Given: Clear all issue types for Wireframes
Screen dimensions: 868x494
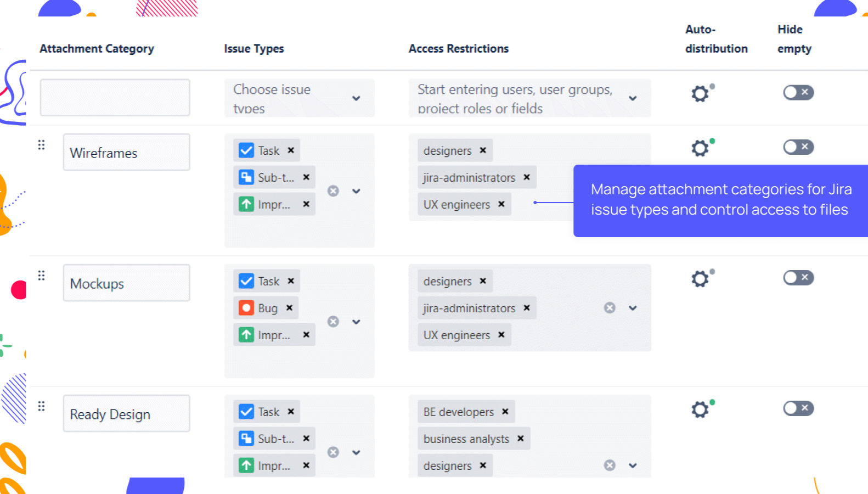Looking at the screenshot, I should coord(333,191).
